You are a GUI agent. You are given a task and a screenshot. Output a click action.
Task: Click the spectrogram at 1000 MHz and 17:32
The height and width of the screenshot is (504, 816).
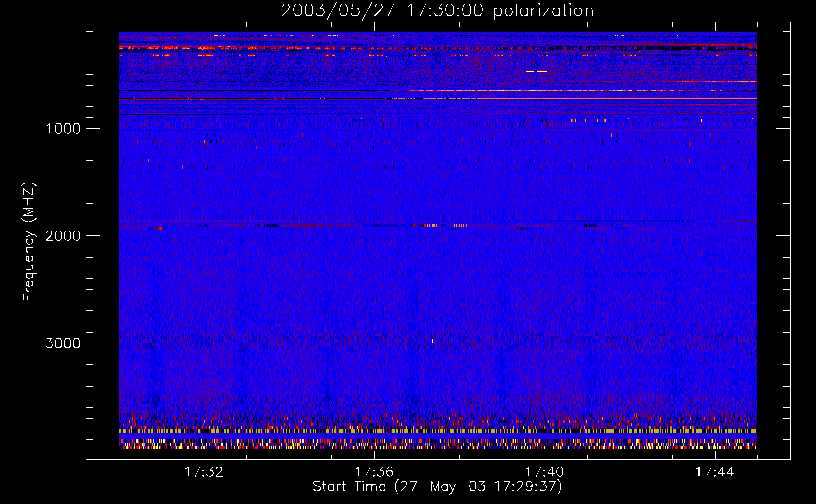[204, 128]
